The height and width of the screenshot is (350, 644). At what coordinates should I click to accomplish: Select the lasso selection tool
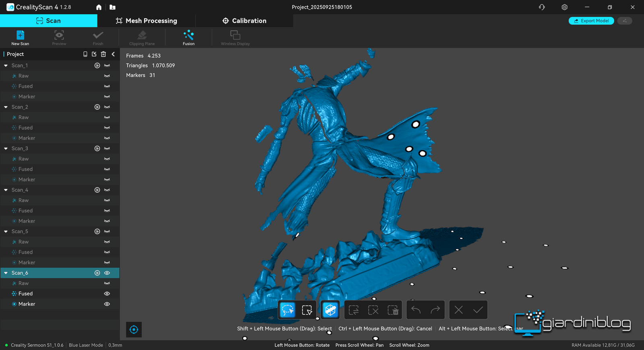click(x=288, y=310)
